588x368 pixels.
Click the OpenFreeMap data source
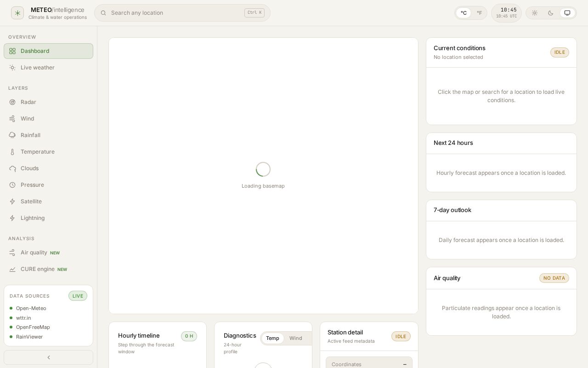[x=30, y=327]
